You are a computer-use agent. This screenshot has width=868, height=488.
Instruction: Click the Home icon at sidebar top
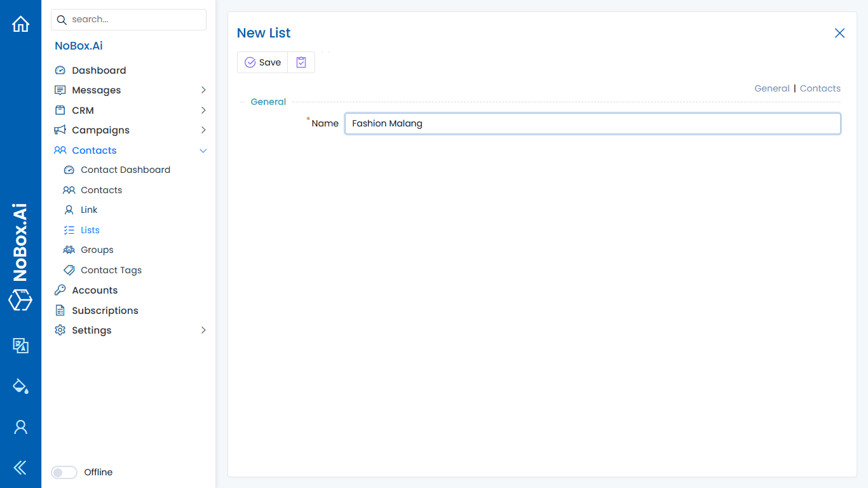(x=20, y=24)
